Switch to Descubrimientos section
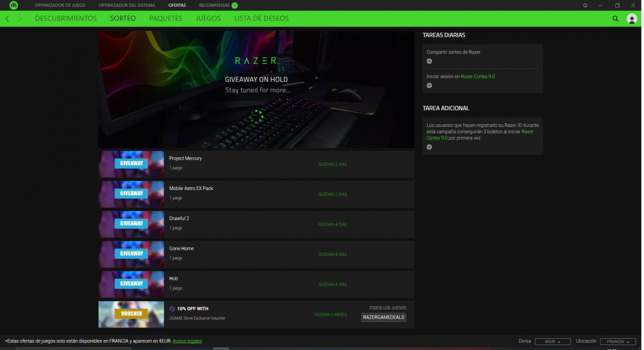 click(66, 18)
